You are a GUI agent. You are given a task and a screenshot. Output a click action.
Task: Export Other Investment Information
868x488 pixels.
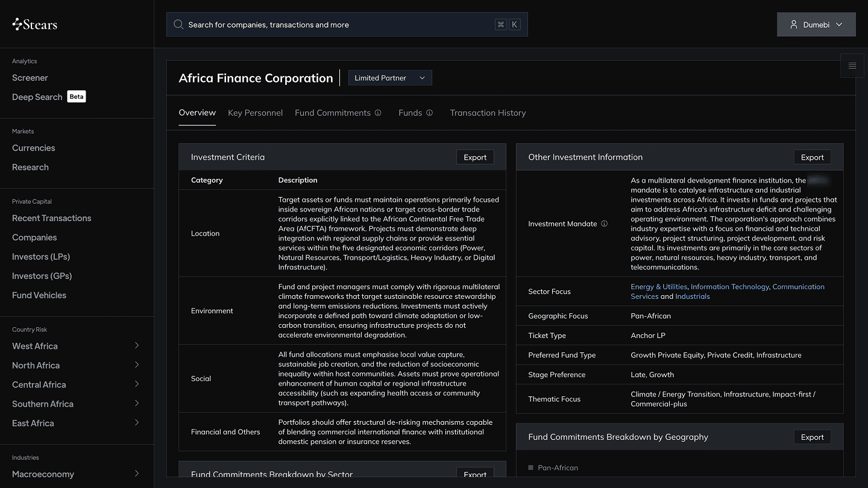point(812,157)
